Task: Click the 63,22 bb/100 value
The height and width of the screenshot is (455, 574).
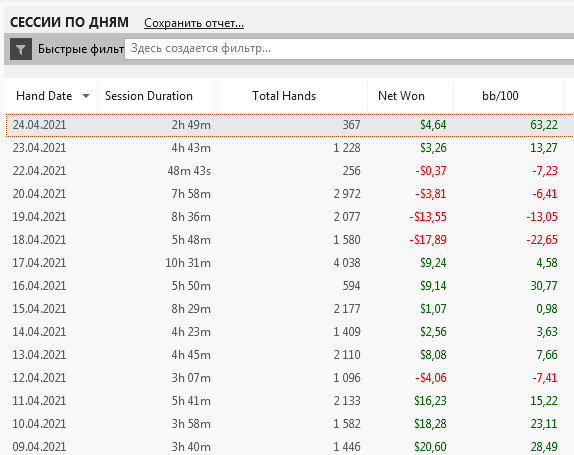Action: [x=544, y=125]
